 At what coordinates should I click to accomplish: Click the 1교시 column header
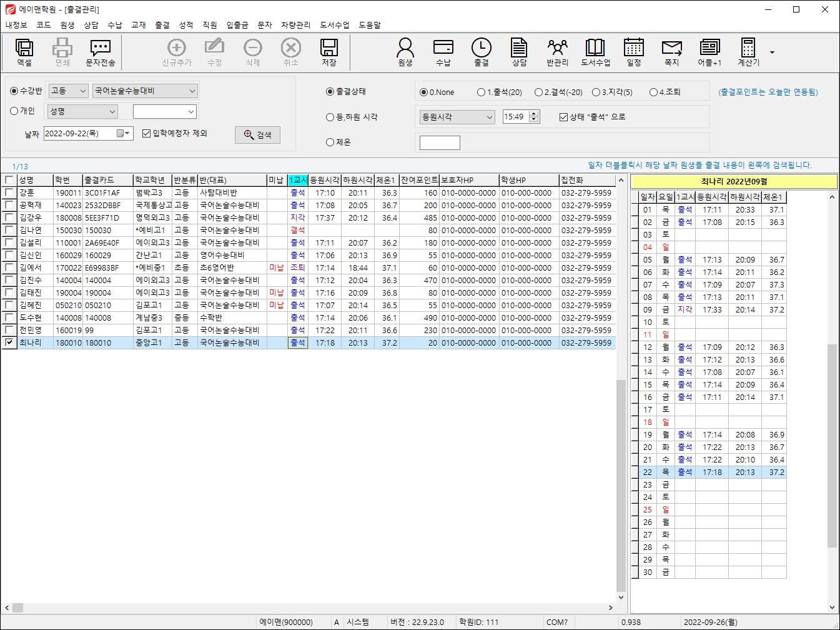(x=298, y=180)
